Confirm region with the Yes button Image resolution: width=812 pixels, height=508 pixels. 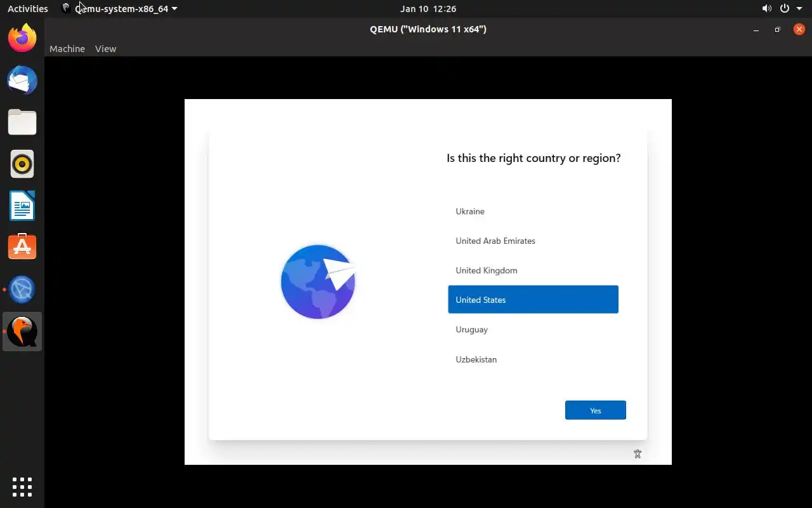596,410
